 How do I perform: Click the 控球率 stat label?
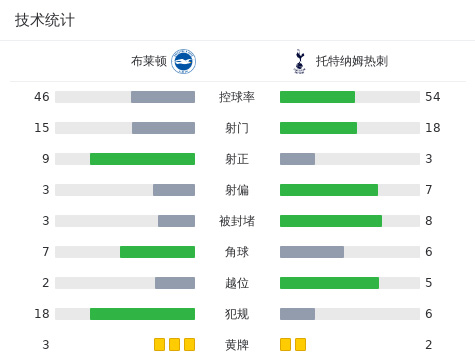point(237,97)
